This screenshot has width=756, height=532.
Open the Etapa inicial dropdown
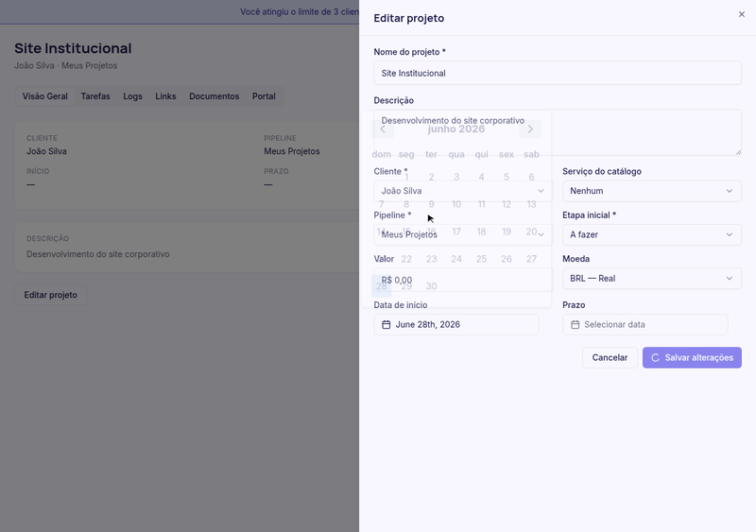click(x=652, y=234)
